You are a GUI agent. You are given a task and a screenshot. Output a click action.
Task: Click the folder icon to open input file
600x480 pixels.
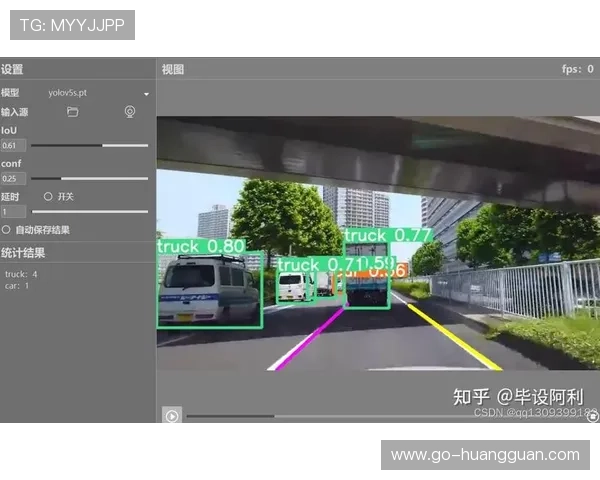pos(73,112)
